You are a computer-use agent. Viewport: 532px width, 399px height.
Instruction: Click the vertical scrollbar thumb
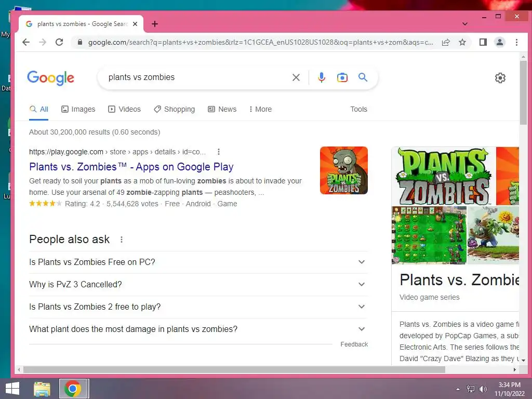pyautogui.click(x=523, y=92)
